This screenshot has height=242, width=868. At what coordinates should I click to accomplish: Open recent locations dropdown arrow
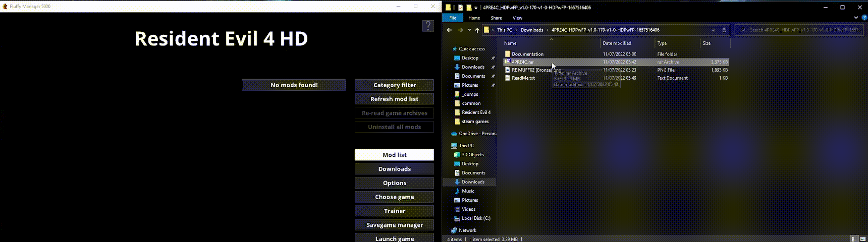pos(469,30)
